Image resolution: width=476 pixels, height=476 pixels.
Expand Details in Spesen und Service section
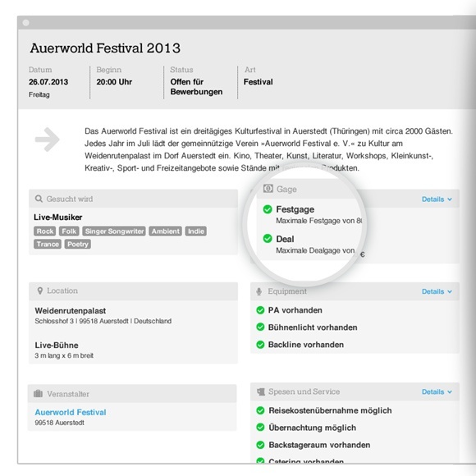(x=437, y=391)
